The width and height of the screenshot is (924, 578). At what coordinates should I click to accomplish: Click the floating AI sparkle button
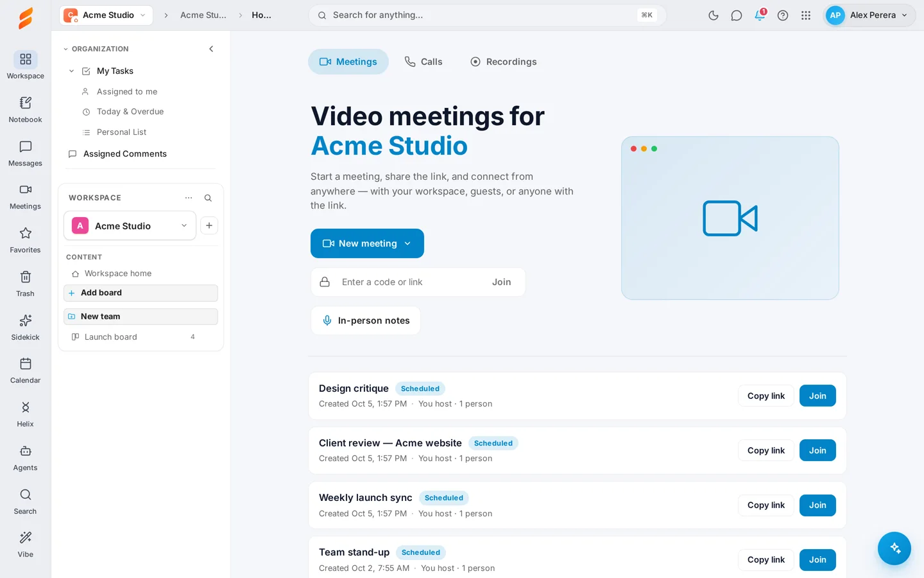[894, 548]
